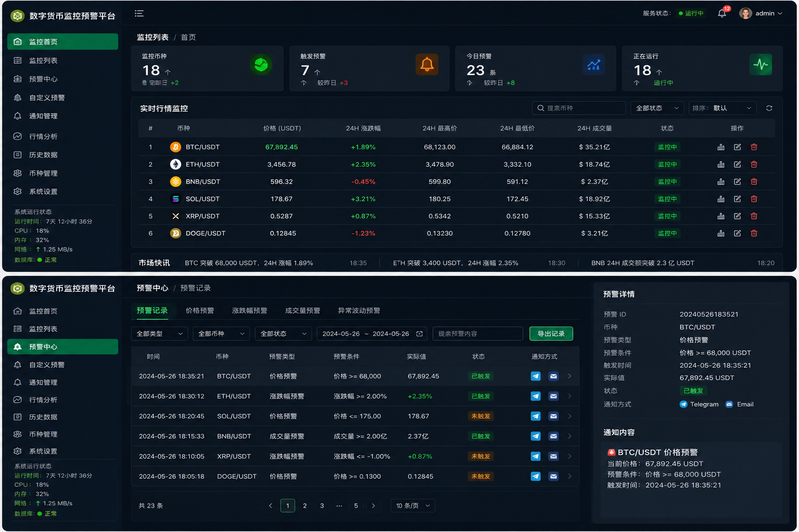Expand the admin user menu
799x532 pixels.
click(761, 13)
